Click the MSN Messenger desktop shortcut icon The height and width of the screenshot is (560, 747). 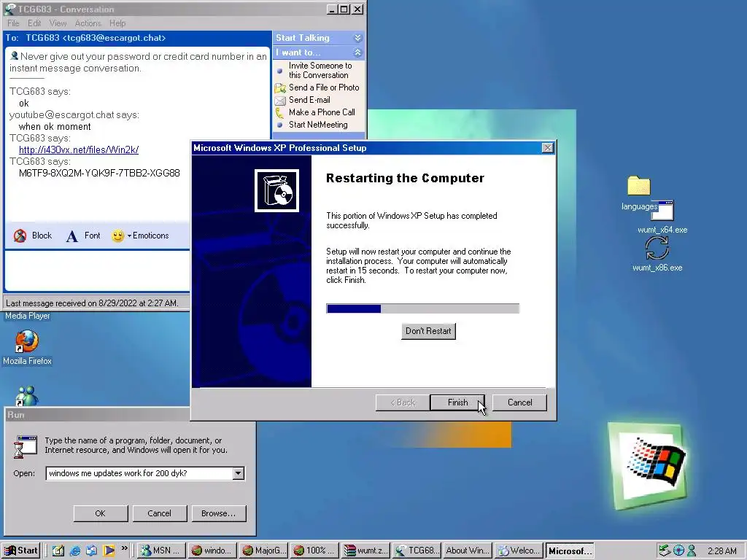(x=27, y=396)
